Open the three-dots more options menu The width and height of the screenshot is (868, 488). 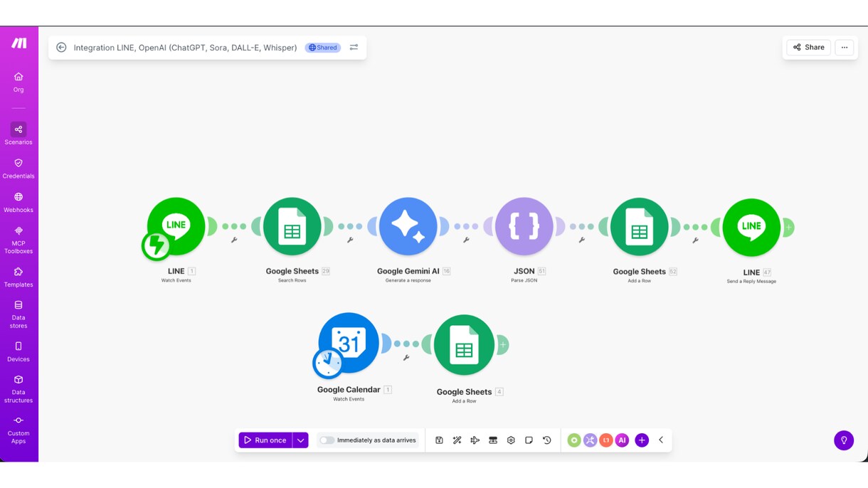845,48
